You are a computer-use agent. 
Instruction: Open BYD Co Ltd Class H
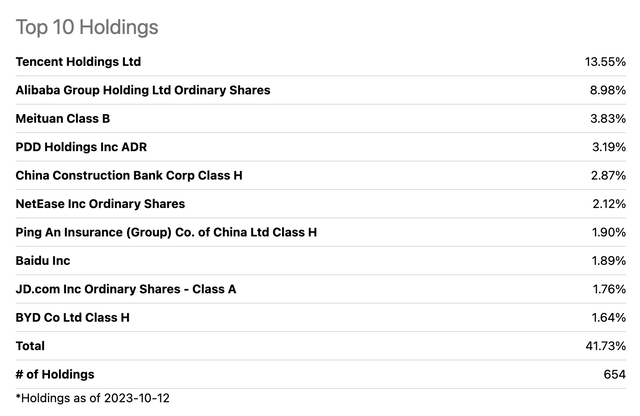coord(73,318)
